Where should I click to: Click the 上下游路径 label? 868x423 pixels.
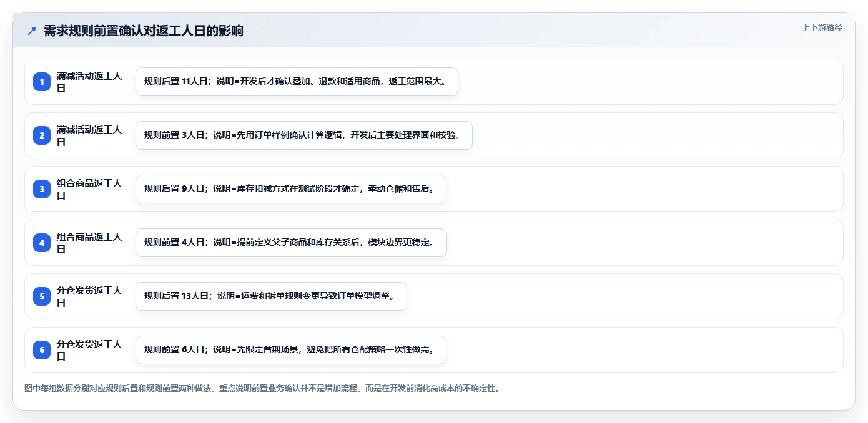pyautogui.click(x=822, y=27)
